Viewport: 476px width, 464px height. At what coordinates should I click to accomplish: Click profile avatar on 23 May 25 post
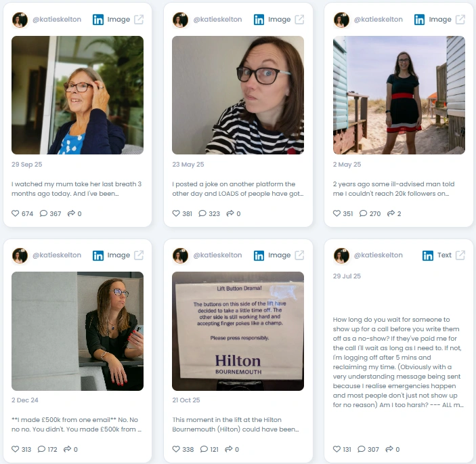click(x=180, y=20)
